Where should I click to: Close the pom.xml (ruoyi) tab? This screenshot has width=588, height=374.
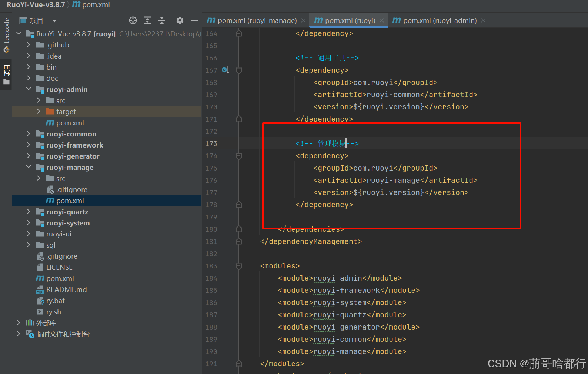coord(382,20)
